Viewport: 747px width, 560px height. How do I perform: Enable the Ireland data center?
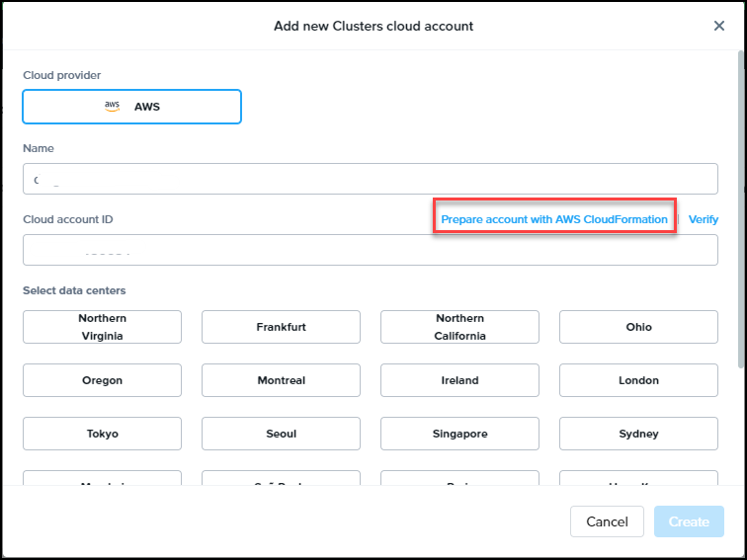click(459, 380)
